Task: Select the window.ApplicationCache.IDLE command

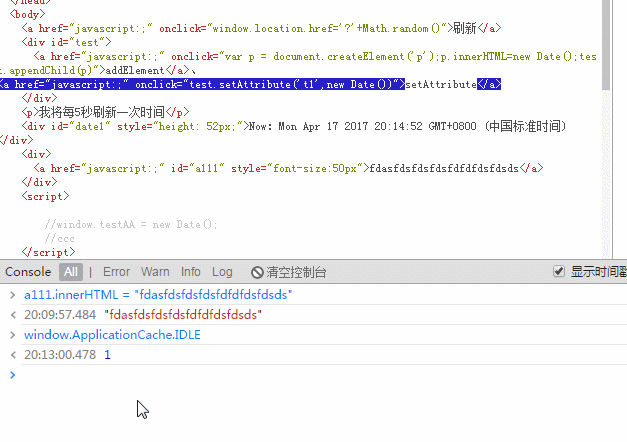Action: coord(112,335)
